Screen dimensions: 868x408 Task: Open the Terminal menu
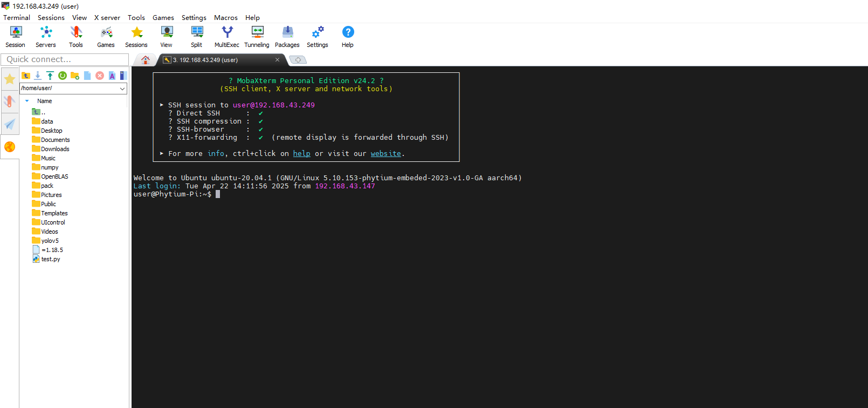[17, 18]
